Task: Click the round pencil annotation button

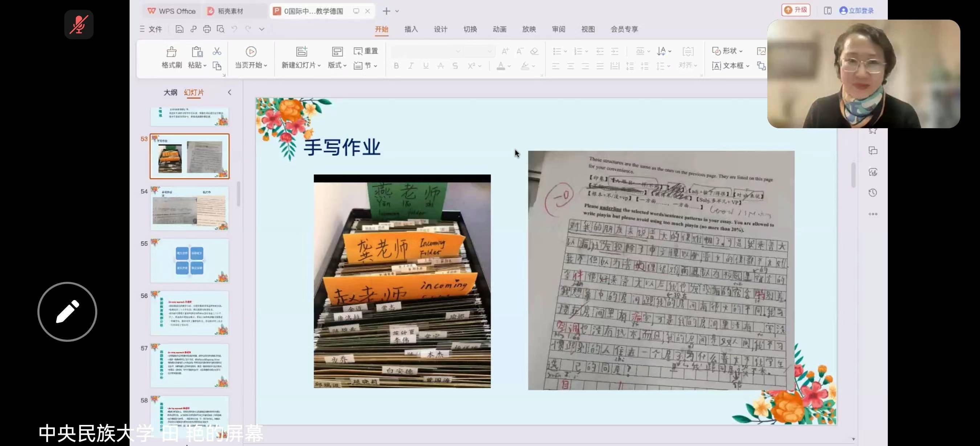Action: (x=68, y=311)
